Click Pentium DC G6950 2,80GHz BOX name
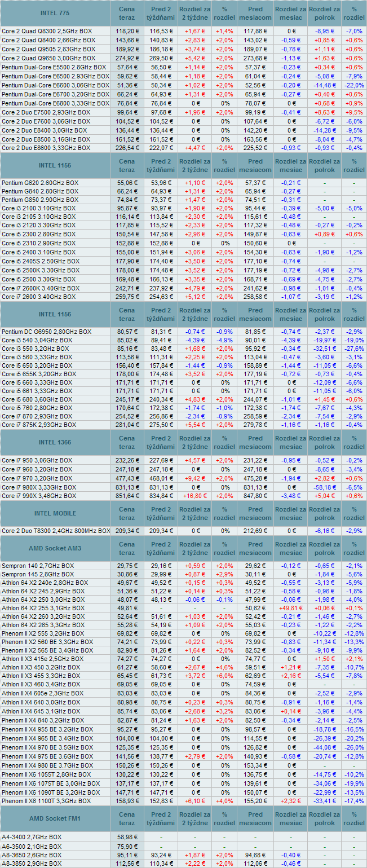This screenshot has width=367, height=868. click(x=46, y=332)
